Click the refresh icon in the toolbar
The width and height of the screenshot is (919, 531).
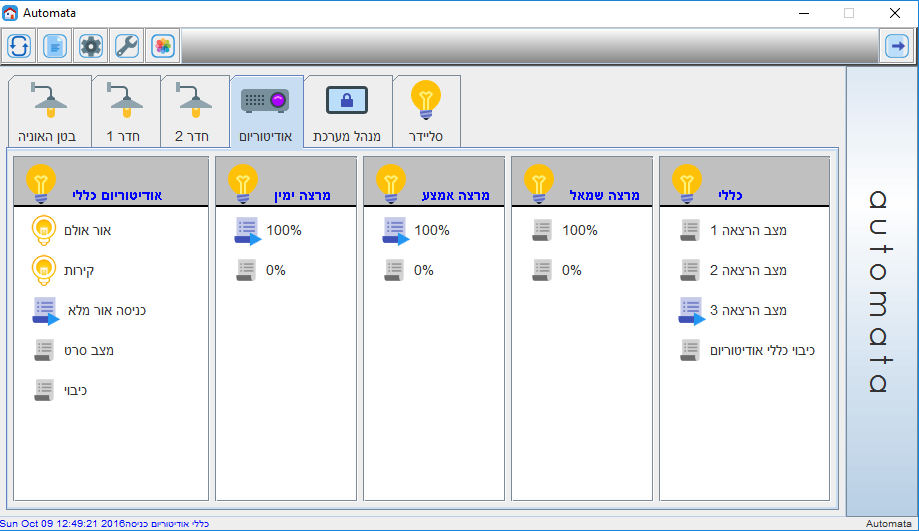[20, 46]
